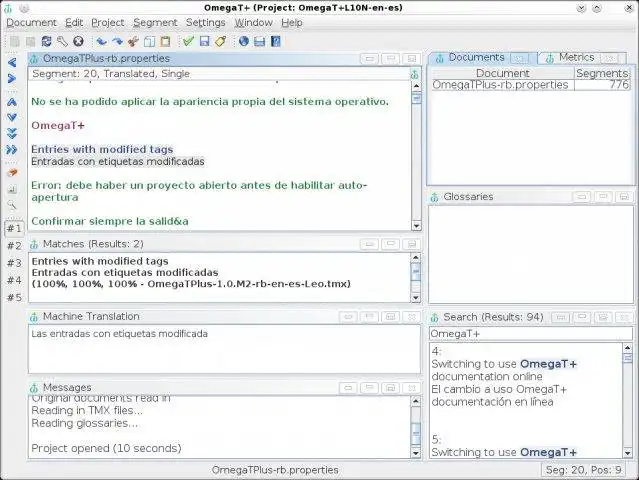Click the disk icon between the globe and help icons
Viewport: 639px width, 480px height.
coord(260,41)
